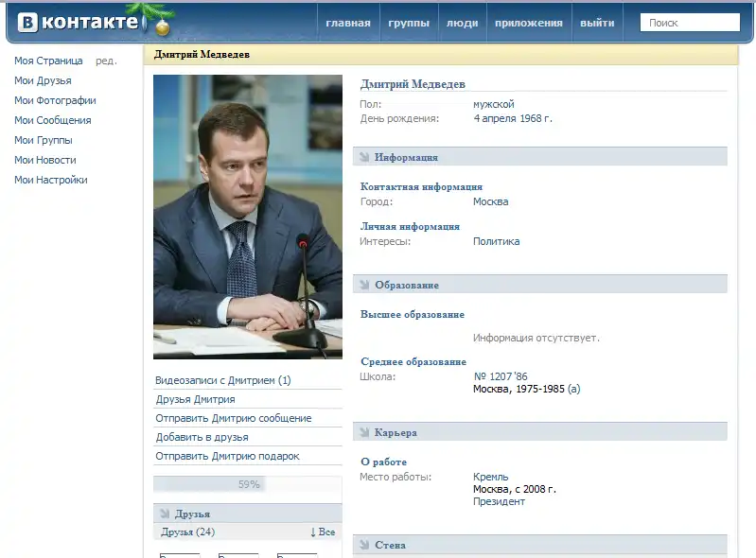Open Мои Группы in sidebar
Image resolution: width=756 pixels, height=558 pixels.
(x=44, y=140)
